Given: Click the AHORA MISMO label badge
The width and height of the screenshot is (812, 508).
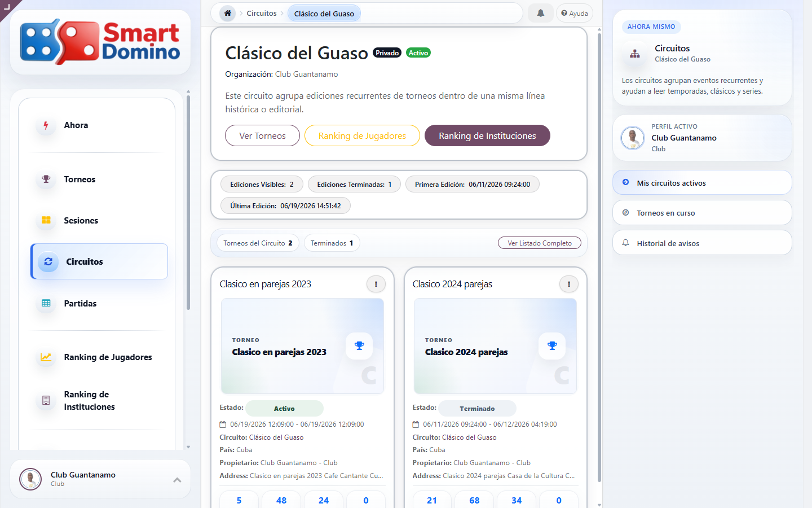Looking at the screenshot, I should coord(651,27).
